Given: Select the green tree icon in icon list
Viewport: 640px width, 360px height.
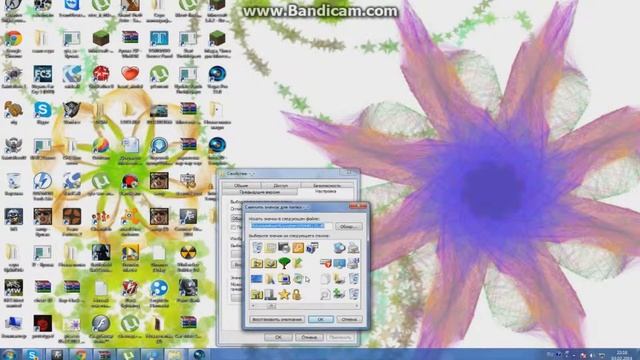Looking at the screenshot, I should click(284, 263).
